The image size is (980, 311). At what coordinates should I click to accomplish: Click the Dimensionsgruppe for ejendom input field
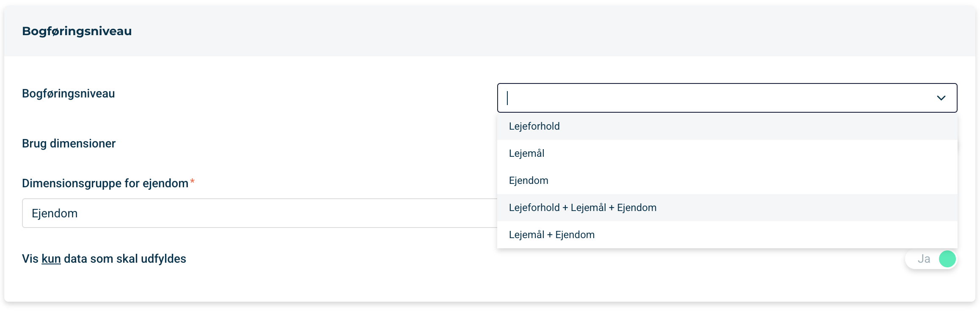click(x=259, y=213)
